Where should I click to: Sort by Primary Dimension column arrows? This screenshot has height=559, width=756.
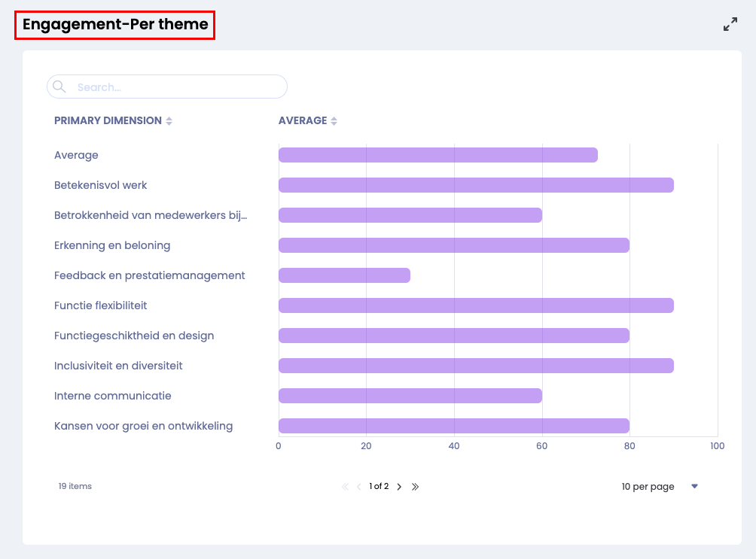pyautogui.click(x=169, y=121)
